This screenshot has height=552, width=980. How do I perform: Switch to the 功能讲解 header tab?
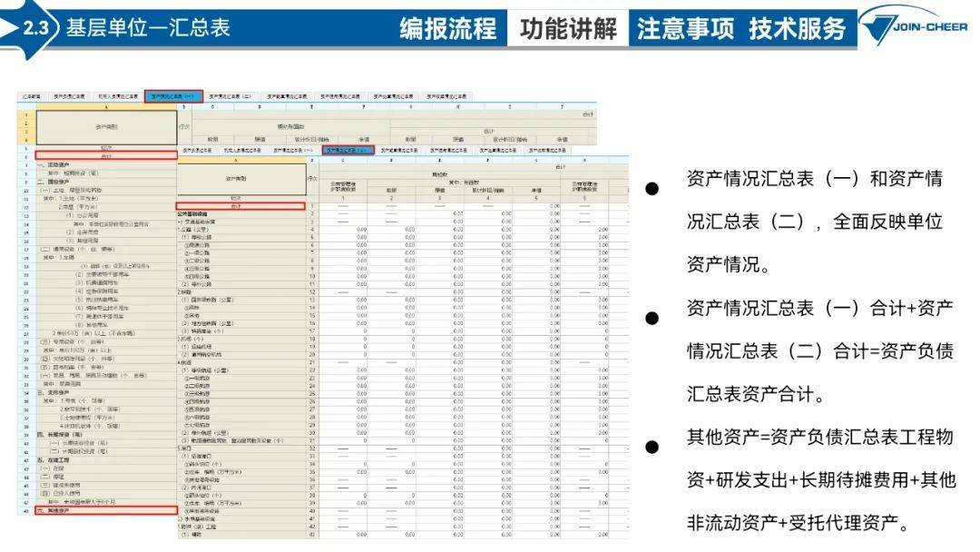click(567, 28)
